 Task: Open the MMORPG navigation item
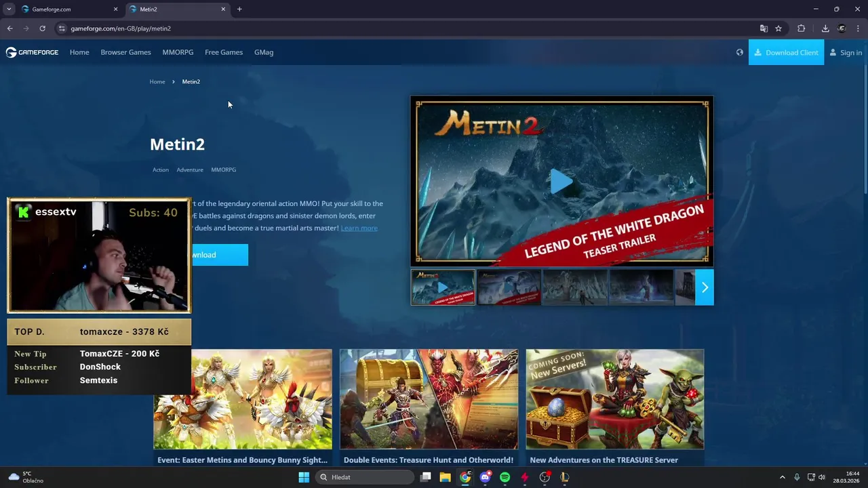coord(178,52)
